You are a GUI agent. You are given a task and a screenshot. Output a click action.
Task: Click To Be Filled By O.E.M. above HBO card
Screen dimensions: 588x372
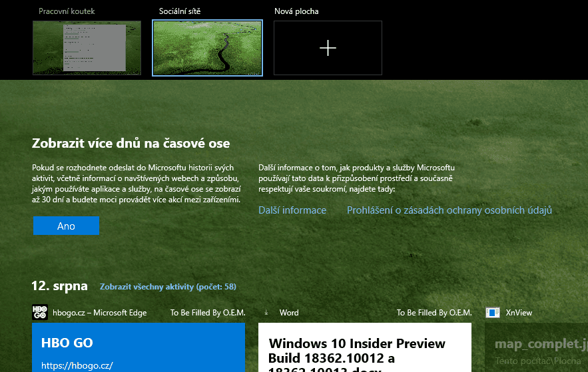(x=208, y=312)
